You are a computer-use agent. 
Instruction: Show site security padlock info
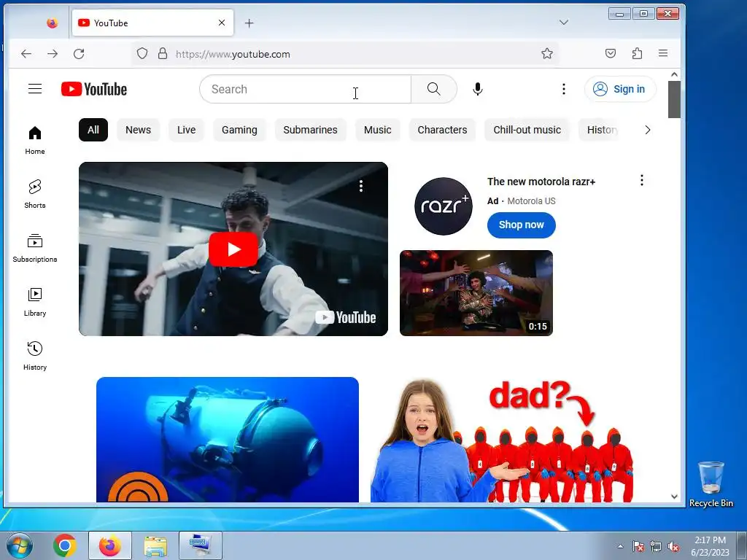[x=163, y=53]
